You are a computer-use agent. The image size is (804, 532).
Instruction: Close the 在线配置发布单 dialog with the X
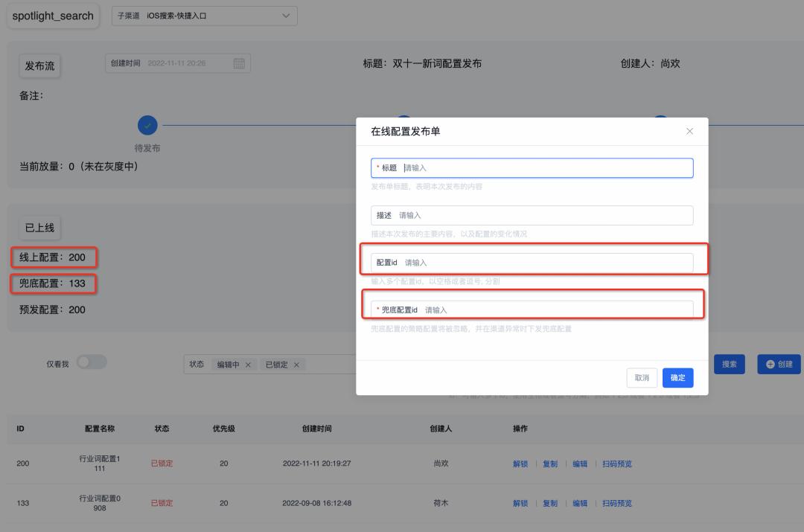(689, 130)
